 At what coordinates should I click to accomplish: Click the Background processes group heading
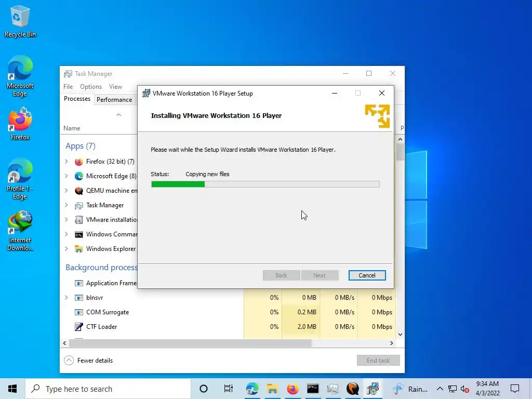[x=101, y=268]
